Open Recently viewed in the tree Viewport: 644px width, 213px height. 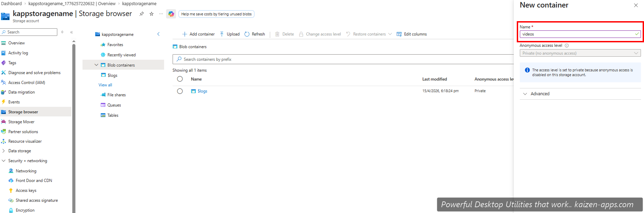[x=121, y=55]
